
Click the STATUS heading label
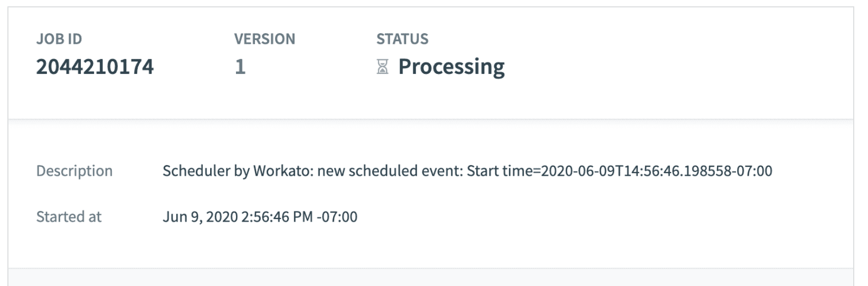pos(402,39)
